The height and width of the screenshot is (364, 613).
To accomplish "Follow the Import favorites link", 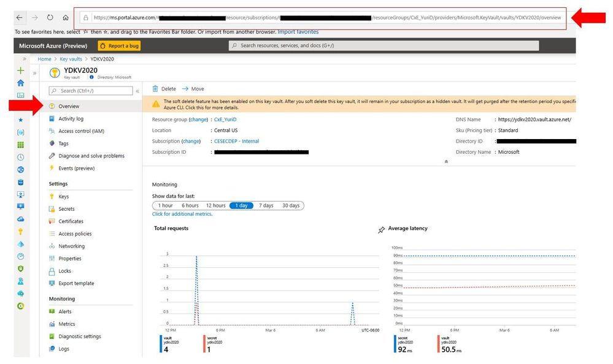I will click(298, 32).
